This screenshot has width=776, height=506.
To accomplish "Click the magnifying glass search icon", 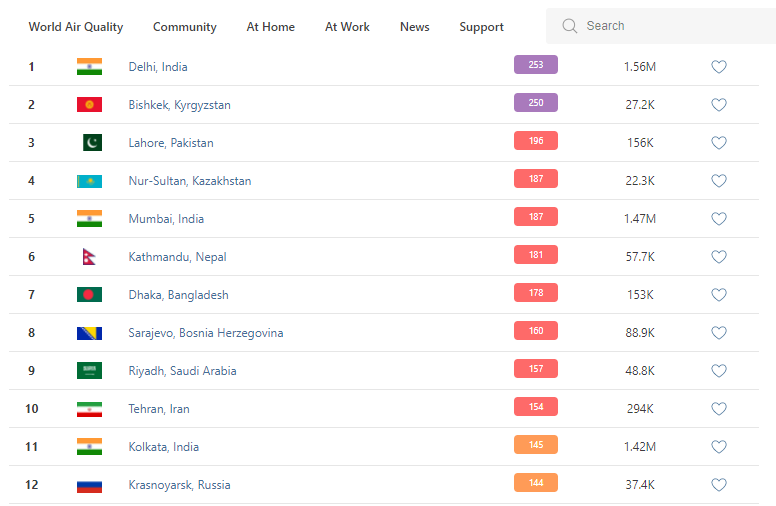I will pyautogui.click(x=570, y=26).
